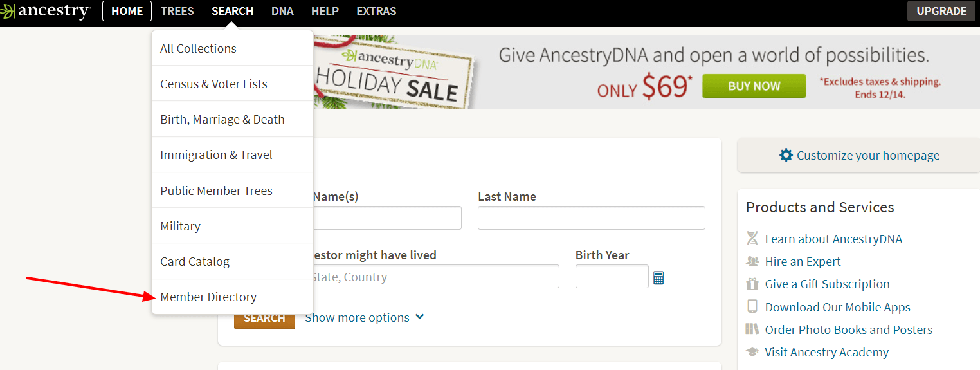Click the mobile phone icon

tap(752, 307)
